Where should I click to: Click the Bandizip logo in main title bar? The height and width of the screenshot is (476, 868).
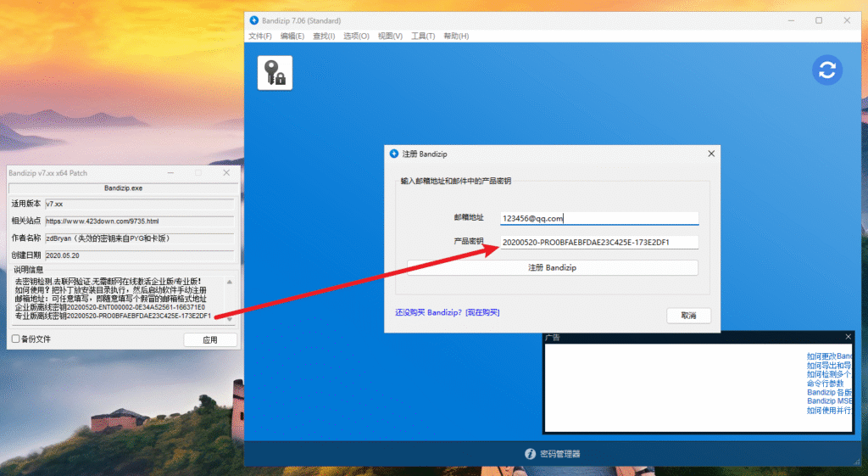tap(254, 20)
